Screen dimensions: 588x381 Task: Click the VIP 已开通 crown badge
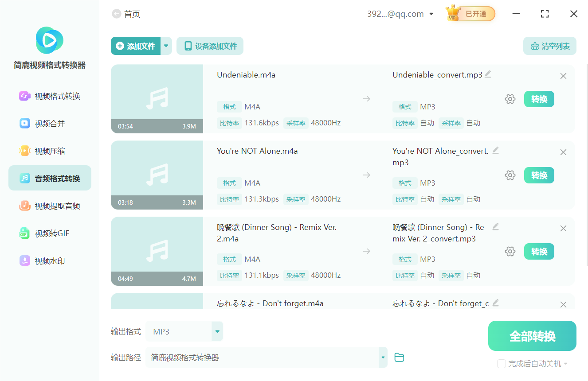(x=470, y=14)
